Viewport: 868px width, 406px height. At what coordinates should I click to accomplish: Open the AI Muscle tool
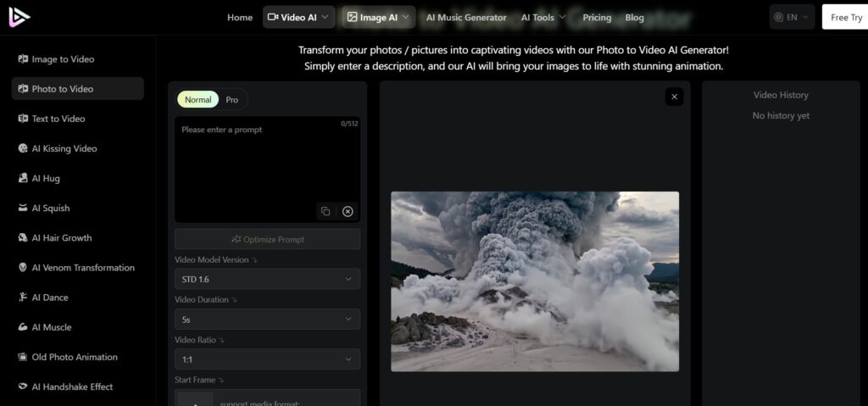(x=77, y=327)
